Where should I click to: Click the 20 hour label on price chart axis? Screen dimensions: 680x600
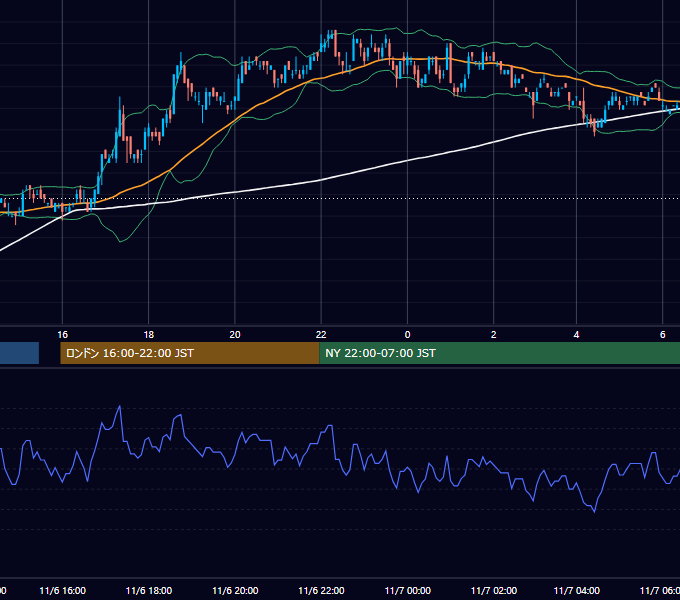(x=235, y=335)
